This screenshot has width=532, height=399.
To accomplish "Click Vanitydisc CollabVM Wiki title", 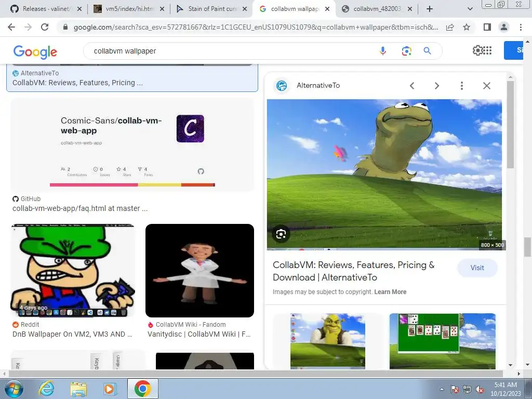I will click(x=199, y=334).
